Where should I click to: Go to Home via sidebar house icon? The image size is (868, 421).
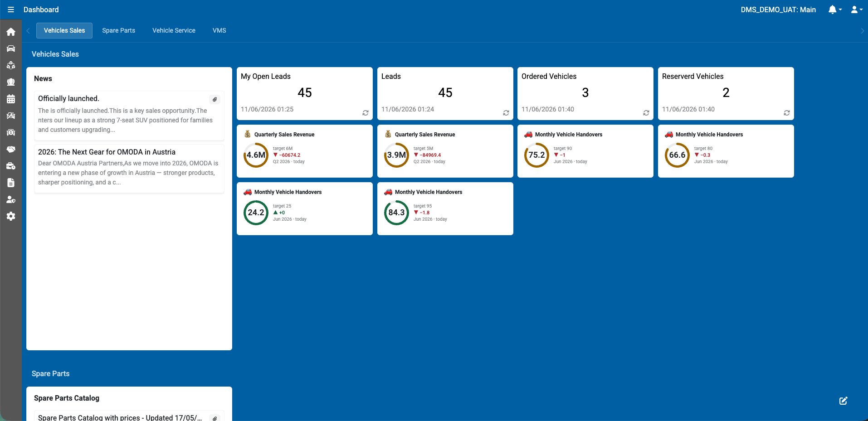[x=11, y=32]
